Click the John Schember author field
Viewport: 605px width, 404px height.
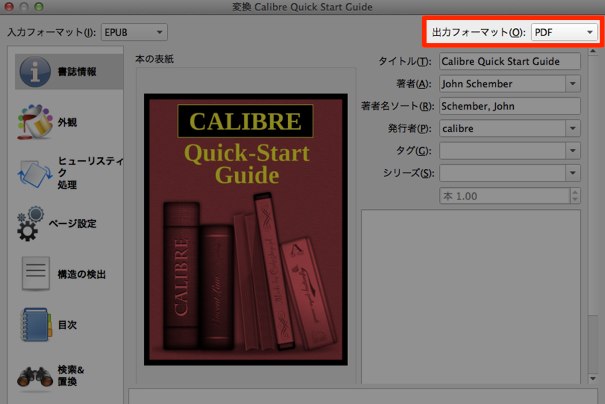(502, 83)
